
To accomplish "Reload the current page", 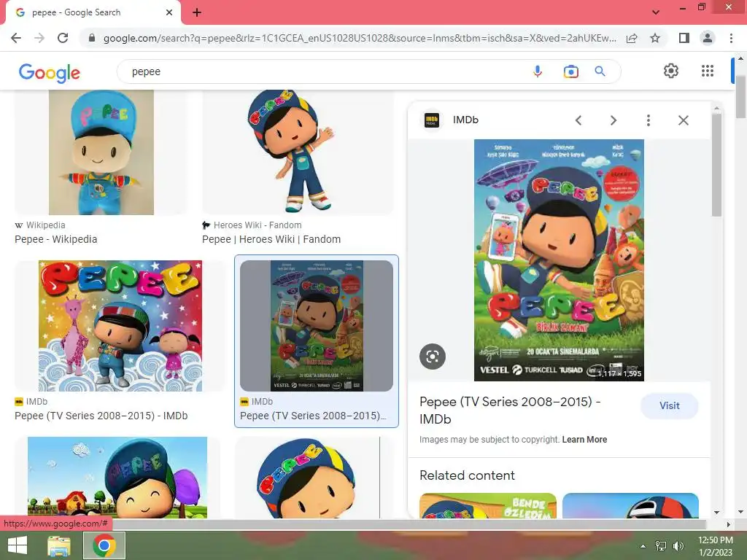I will tap(63, 38).
